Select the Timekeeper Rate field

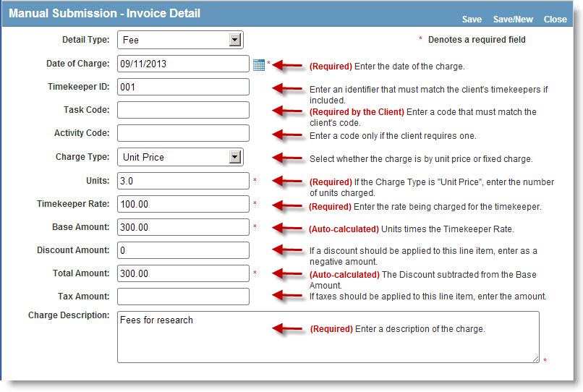[x=182, y=204]
